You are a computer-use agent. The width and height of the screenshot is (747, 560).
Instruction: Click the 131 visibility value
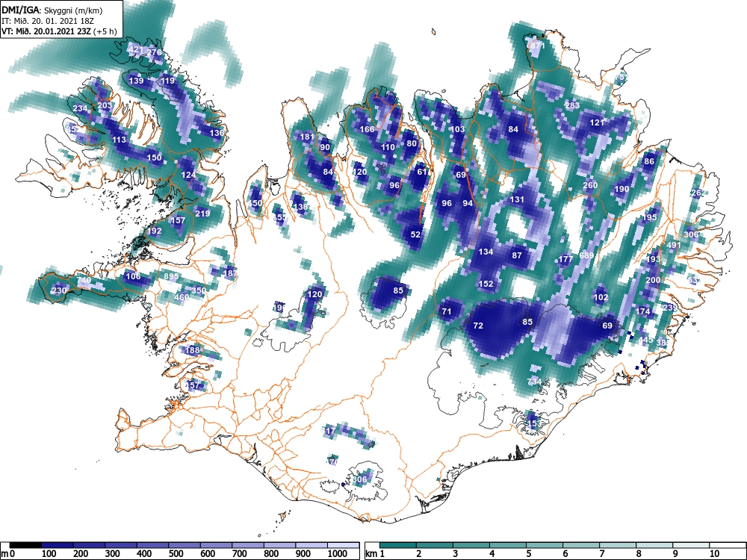coord(517,199)
